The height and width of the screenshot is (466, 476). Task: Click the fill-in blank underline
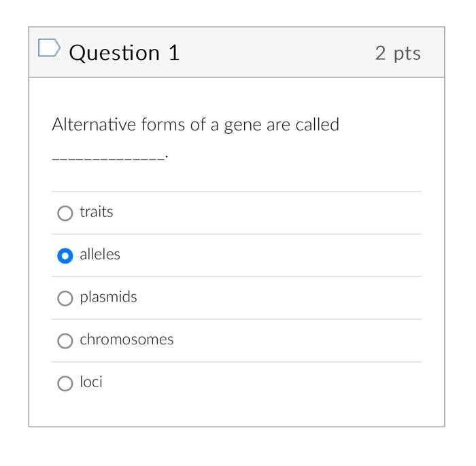click(x=109, y=157)
